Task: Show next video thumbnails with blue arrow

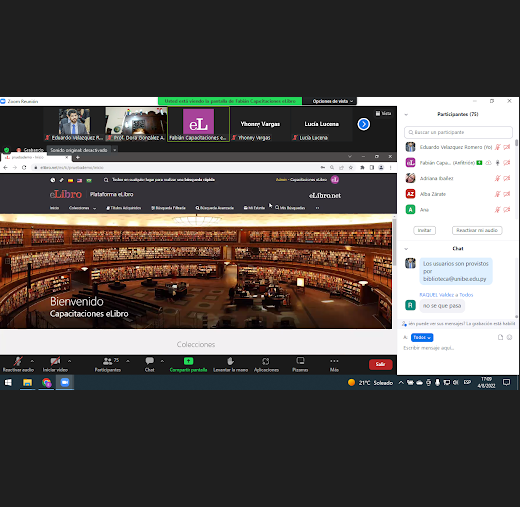Action: 363,124
